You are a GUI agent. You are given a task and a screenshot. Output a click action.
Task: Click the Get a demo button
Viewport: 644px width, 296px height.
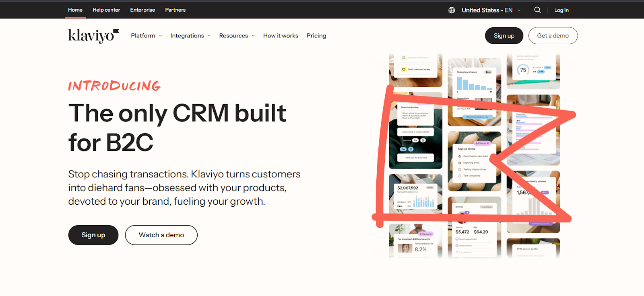pos(553,36)
